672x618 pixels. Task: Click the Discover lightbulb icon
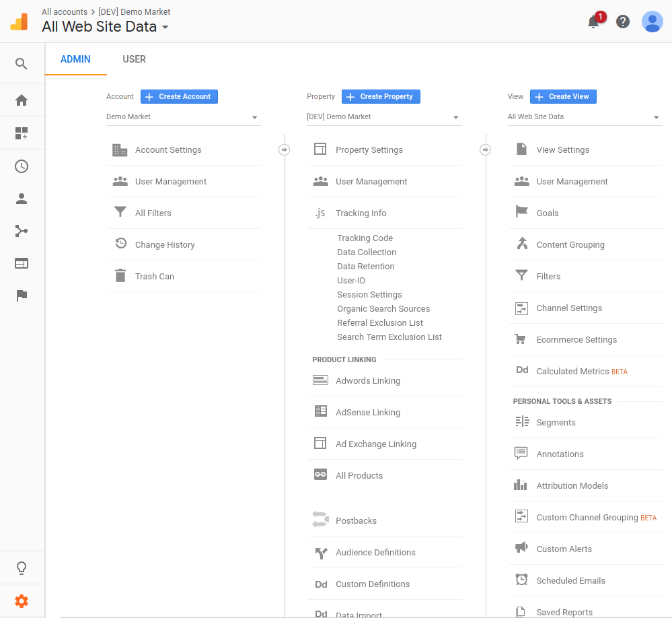click(x=22, y=568)
